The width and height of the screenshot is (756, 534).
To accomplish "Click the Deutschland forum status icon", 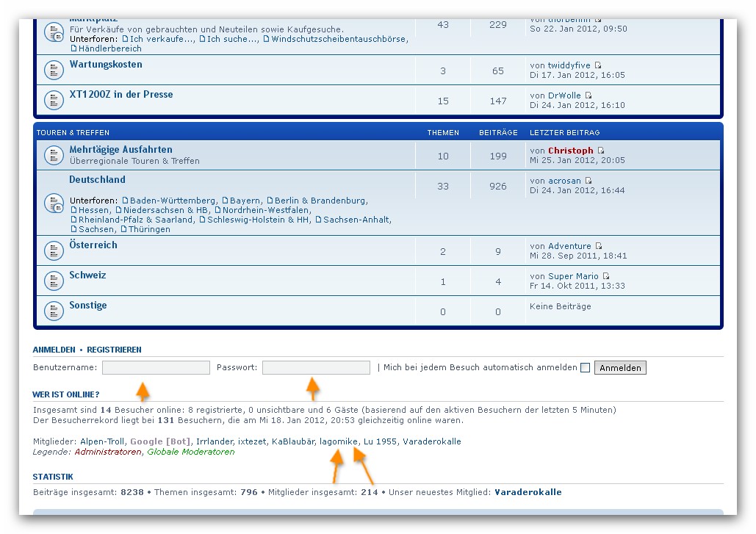I will (x=54, y=203).
